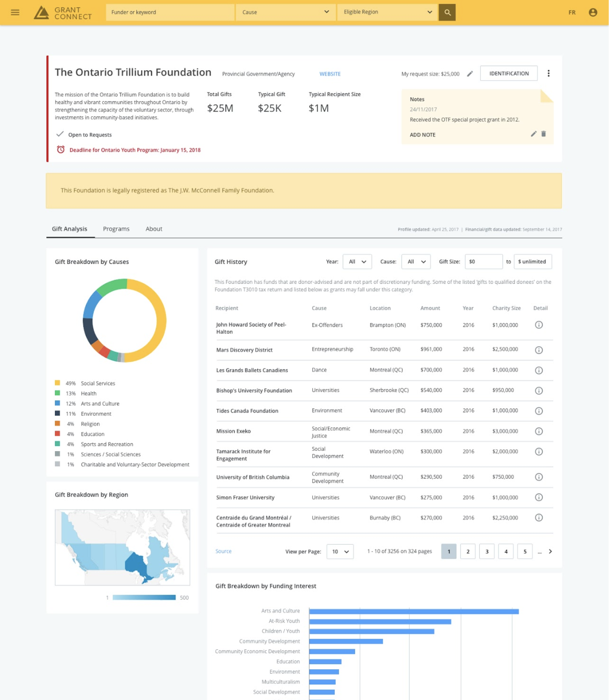The height and width of the screenshot is (700, 609).
Task: Go to page 4 of gift history
Action: pos(506,552)
